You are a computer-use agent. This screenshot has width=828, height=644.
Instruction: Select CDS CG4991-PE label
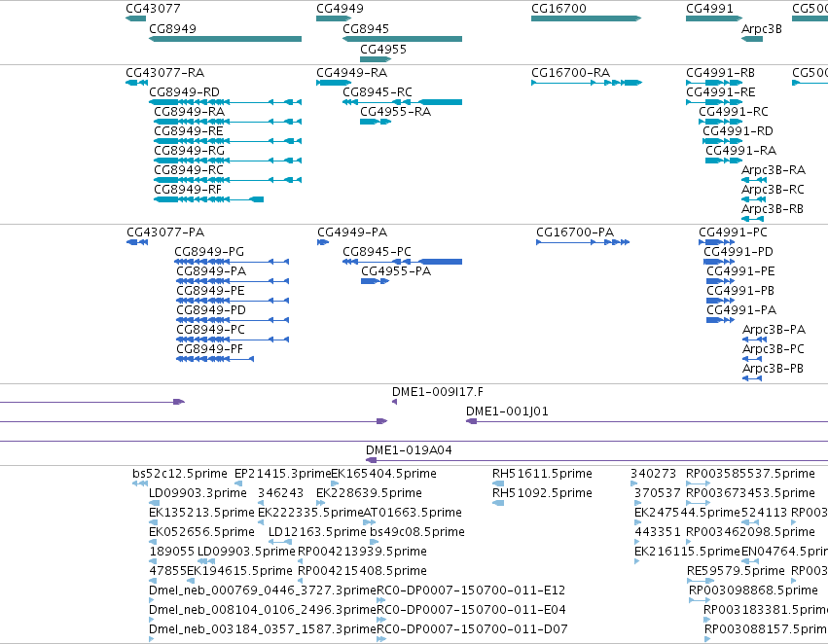740,271
